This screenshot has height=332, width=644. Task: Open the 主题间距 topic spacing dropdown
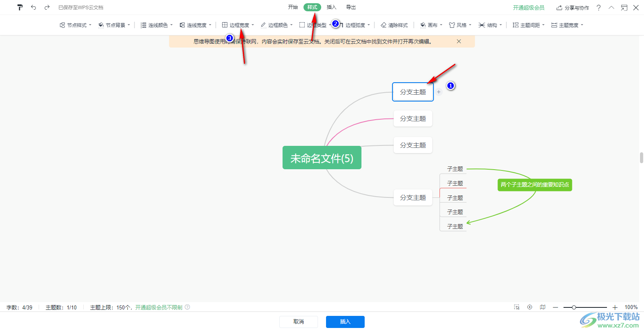(528, 25)
